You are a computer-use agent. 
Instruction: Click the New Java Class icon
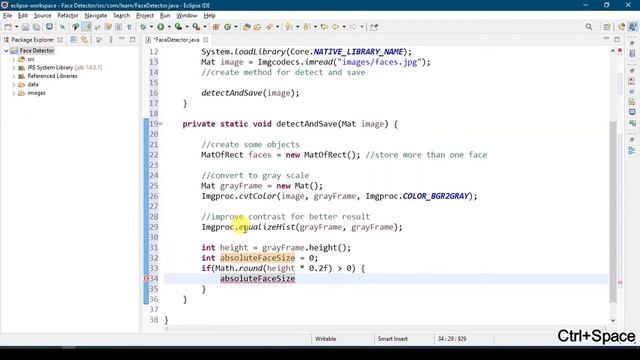click(x=227, y=27)
